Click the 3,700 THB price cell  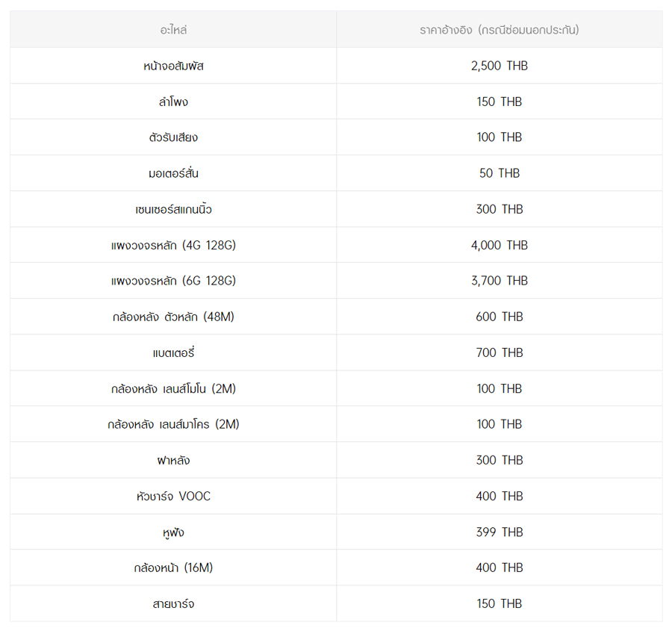499,281
